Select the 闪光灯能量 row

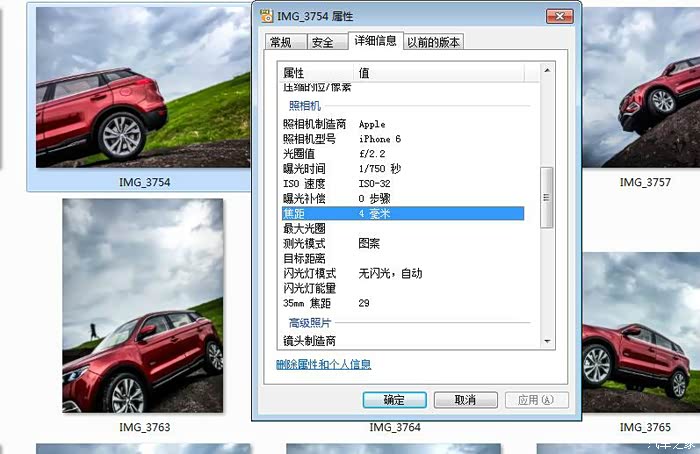403,288
